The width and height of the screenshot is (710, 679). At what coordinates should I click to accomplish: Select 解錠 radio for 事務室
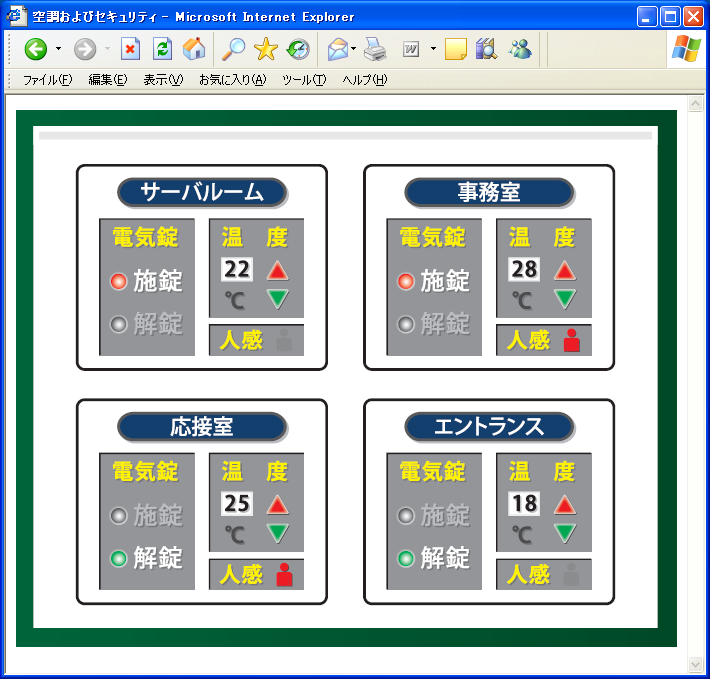(406, 324)
